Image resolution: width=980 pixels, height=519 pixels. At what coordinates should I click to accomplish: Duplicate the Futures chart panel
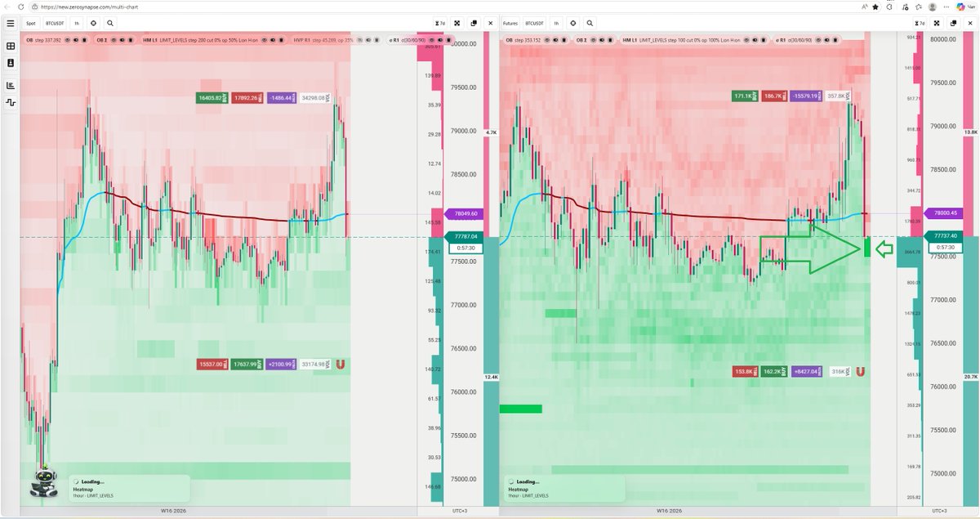(954, 24)
